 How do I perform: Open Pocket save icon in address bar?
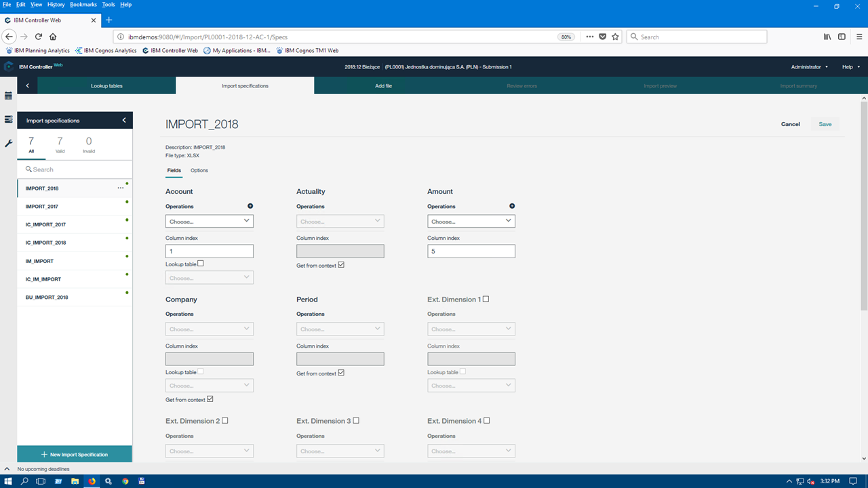tap(602, 37)
